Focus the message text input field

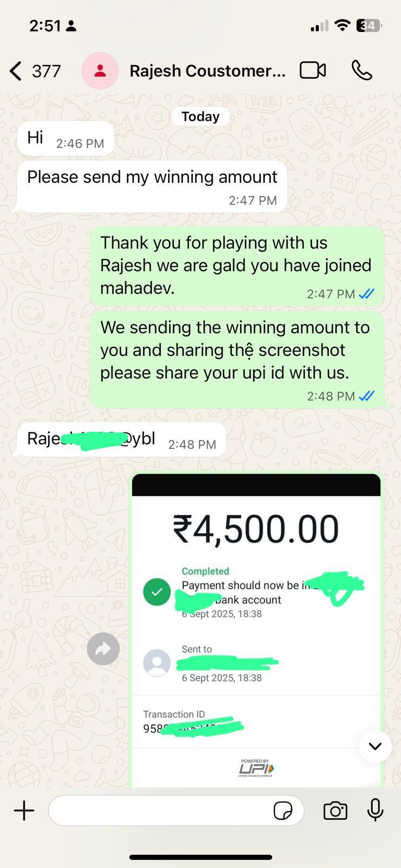[176, 811]
